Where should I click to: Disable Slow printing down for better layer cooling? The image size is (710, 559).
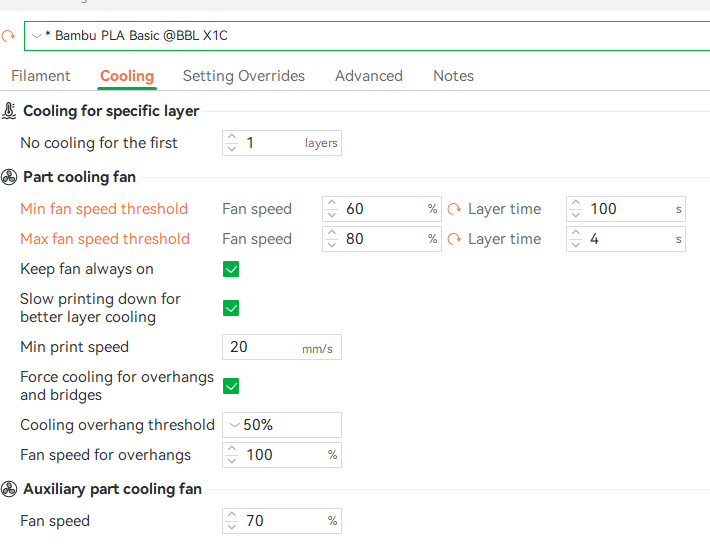click(x=231, y=308)
